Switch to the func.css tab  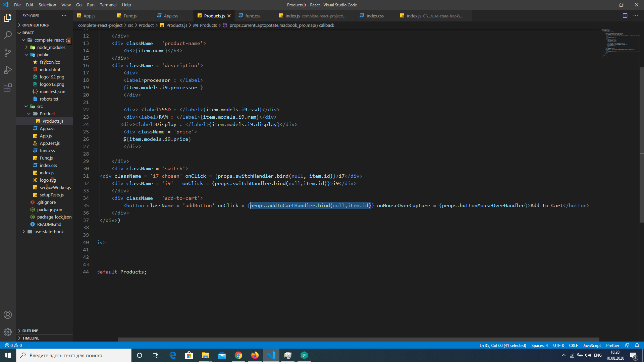(x=253, y=16)
